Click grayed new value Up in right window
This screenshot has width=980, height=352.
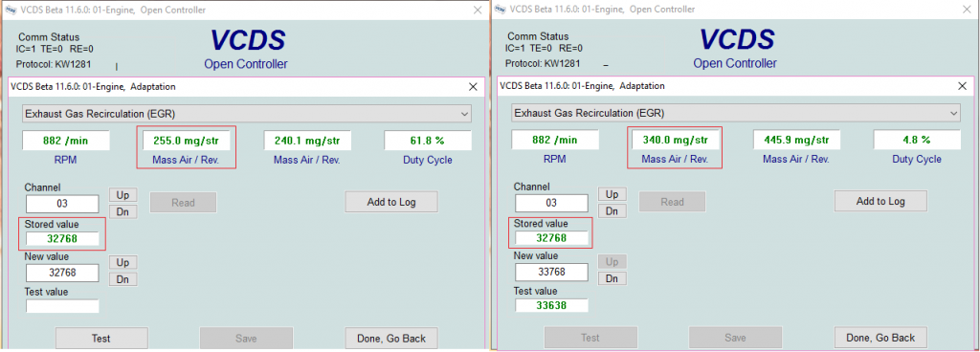point(612,261)
